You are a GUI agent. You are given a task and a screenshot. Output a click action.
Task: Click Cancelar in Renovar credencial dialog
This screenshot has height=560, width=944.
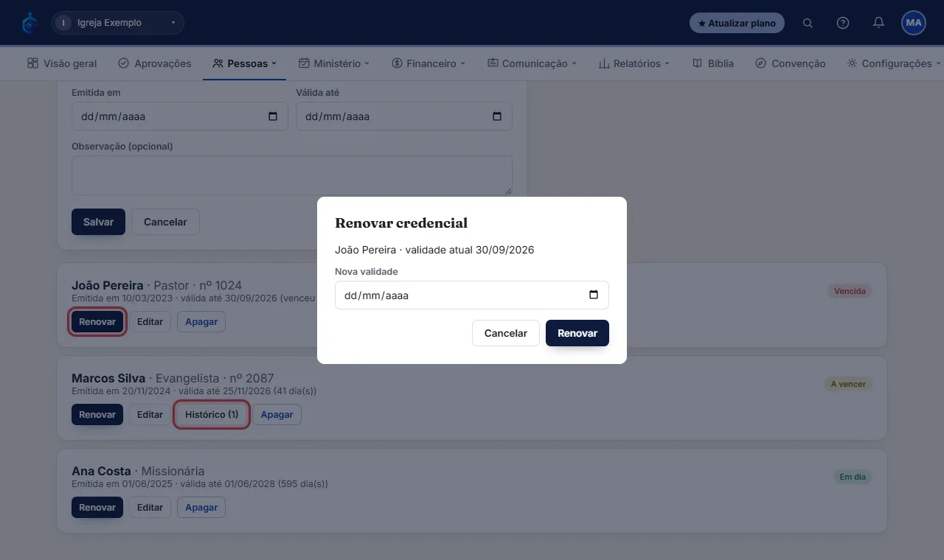point(506,333)
